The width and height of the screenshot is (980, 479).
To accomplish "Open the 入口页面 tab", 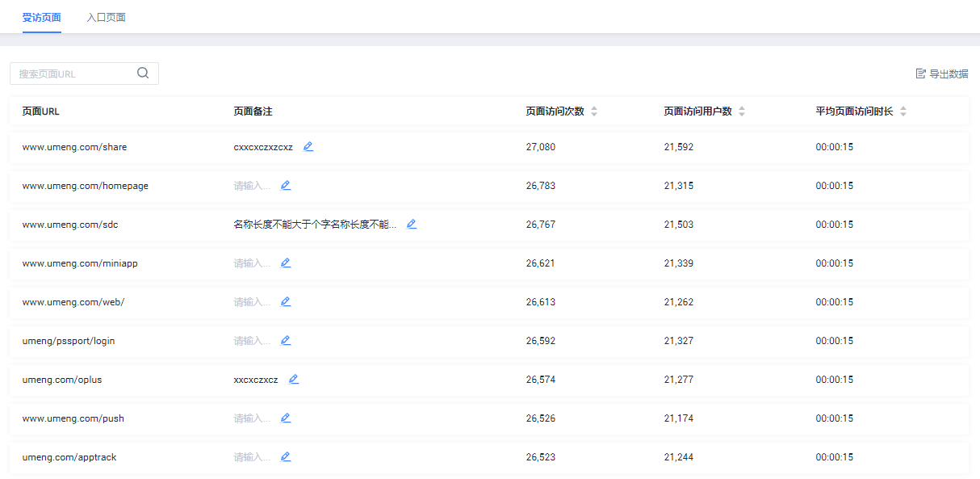I will point(106,17).
